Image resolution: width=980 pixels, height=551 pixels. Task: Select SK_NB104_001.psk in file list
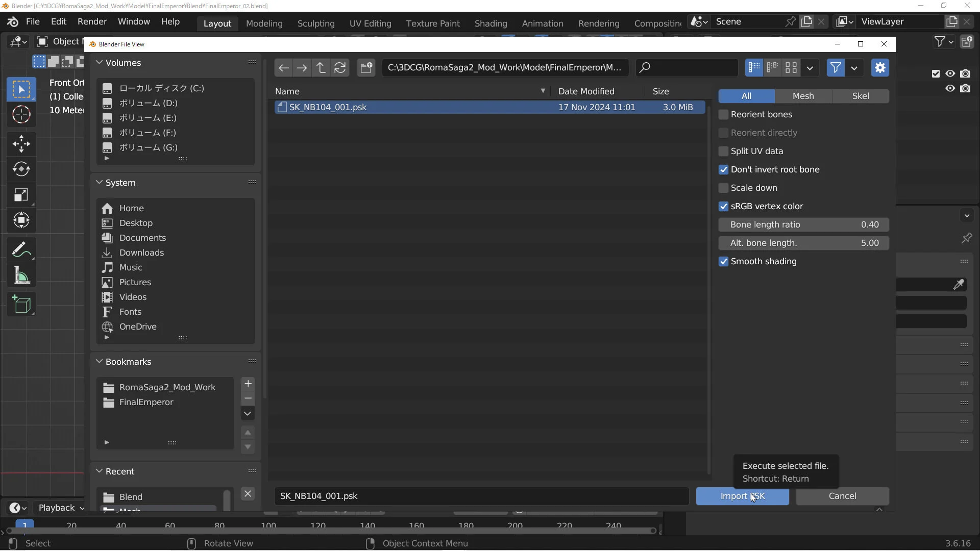click(328, 107)
